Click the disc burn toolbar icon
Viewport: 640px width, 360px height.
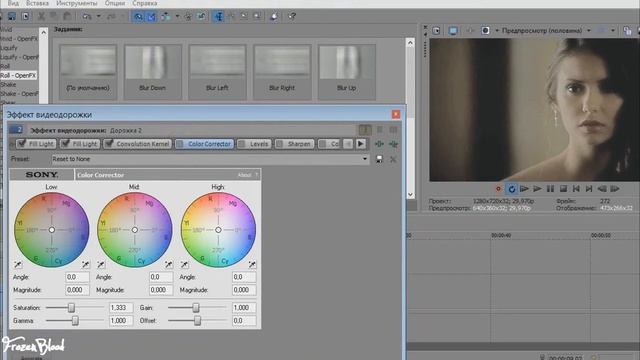[274, 16]
